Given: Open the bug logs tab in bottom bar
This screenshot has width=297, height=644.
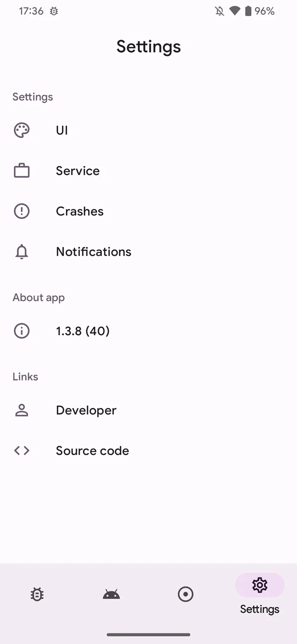Looking at the screenshot, I should (x=37, y=594).
